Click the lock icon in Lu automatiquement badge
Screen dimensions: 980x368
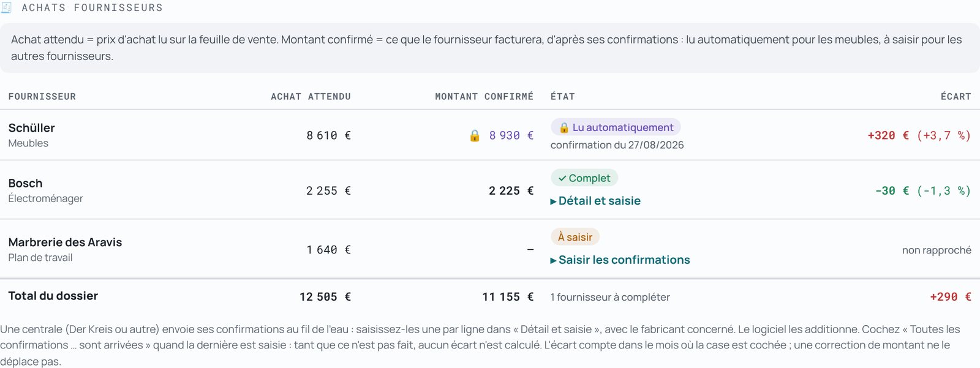point(564,127)
